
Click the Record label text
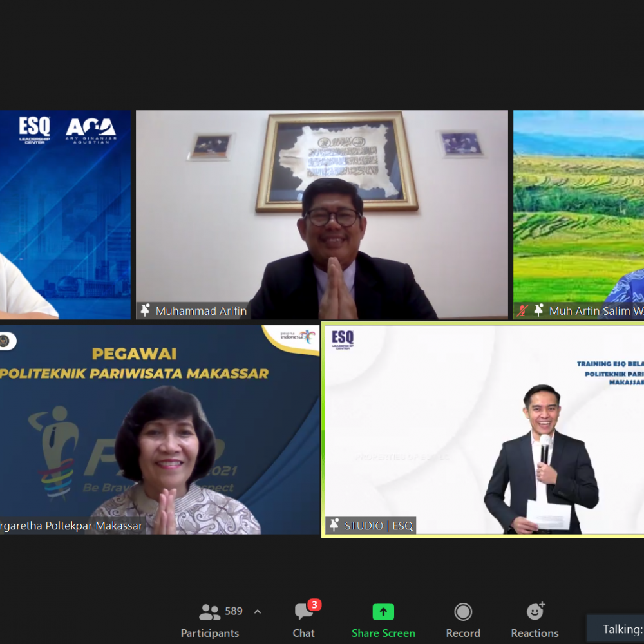coord(463,633)
